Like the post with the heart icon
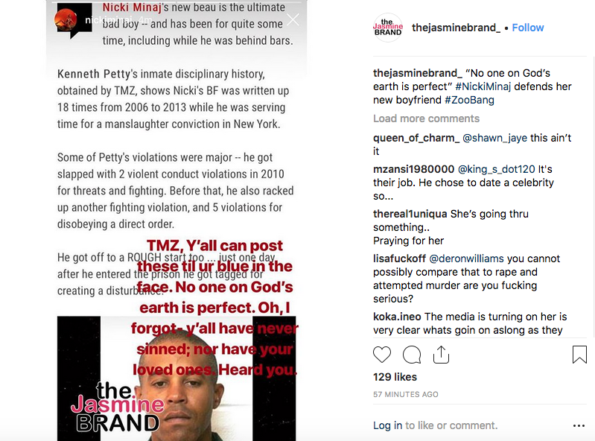The width and height of the screenshot is (595, 441). tap(382, 354)
